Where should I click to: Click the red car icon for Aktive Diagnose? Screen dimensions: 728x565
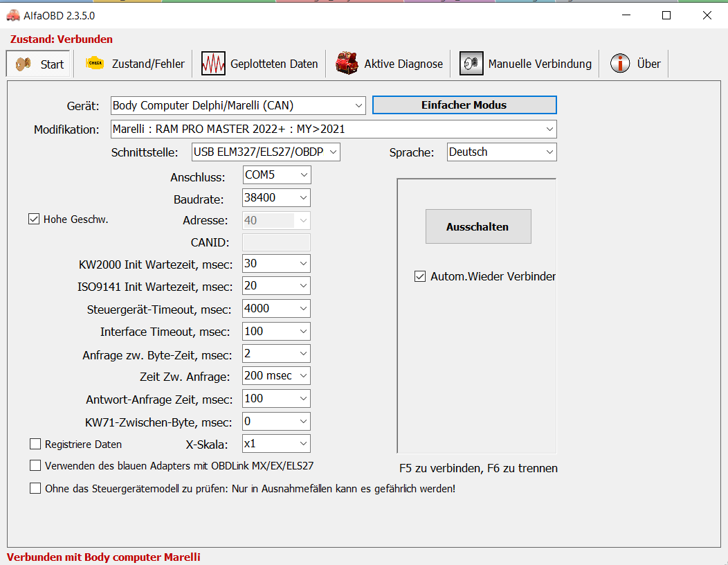[x=347, y=63]
